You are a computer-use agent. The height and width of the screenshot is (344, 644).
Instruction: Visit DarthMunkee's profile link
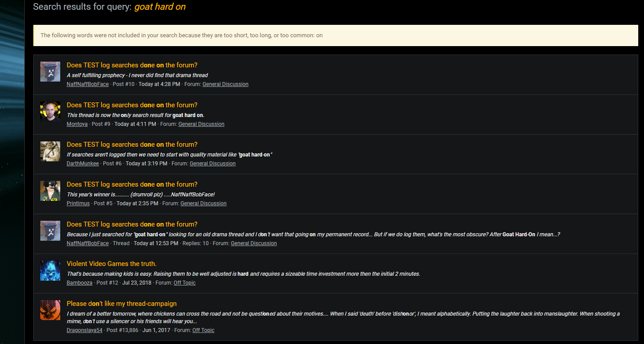(x=83, y=164)
